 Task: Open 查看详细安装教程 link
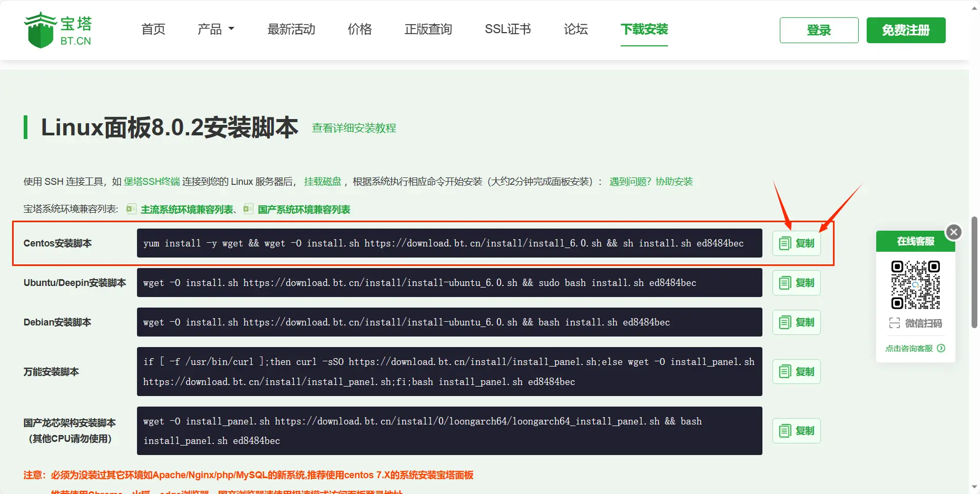coord(354,128)
